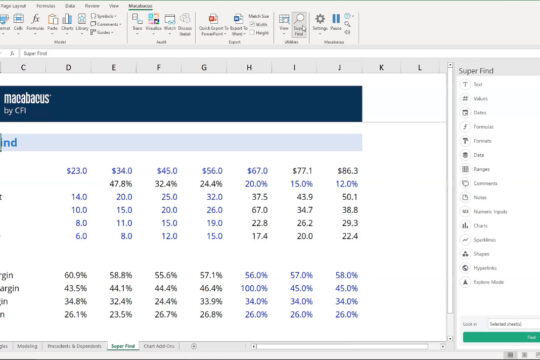This screenshot has width=540, height=360.
Task: Select the cell showing 100.0%
Action: tap(249, 288)
